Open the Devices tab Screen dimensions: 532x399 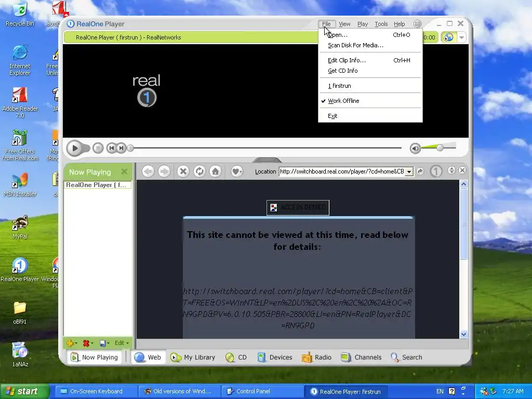point(274,357)
